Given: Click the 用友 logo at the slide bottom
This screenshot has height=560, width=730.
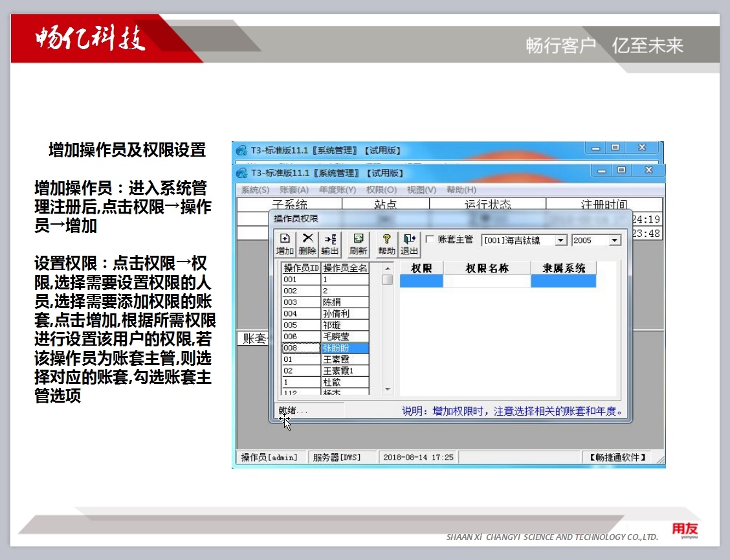Looking at the screenshot, I should point(685,530).
